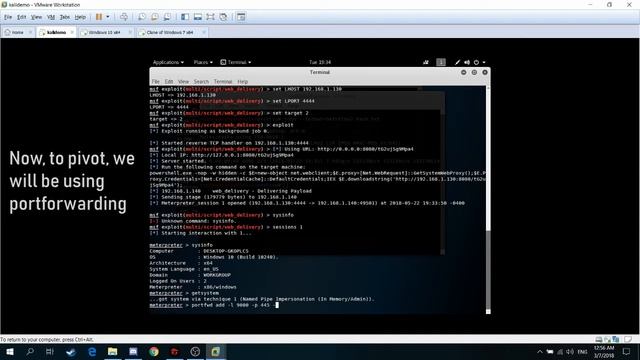Image resolution: width=640 pixels, height=360 pixels.
Task: Click the Tue clock in the Kali top bar
Action: tap(320, 62)
